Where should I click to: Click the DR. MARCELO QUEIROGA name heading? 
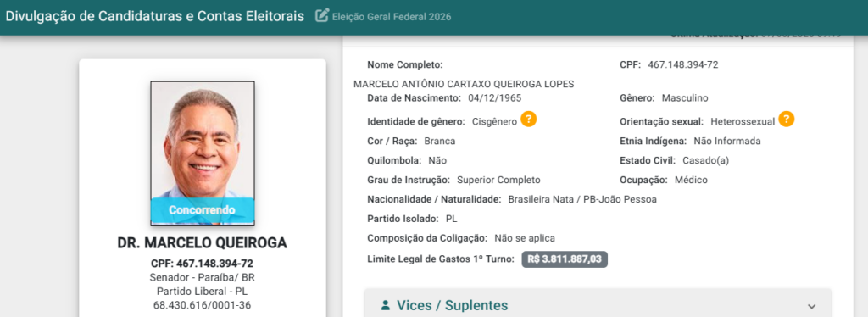pos(203,243)
